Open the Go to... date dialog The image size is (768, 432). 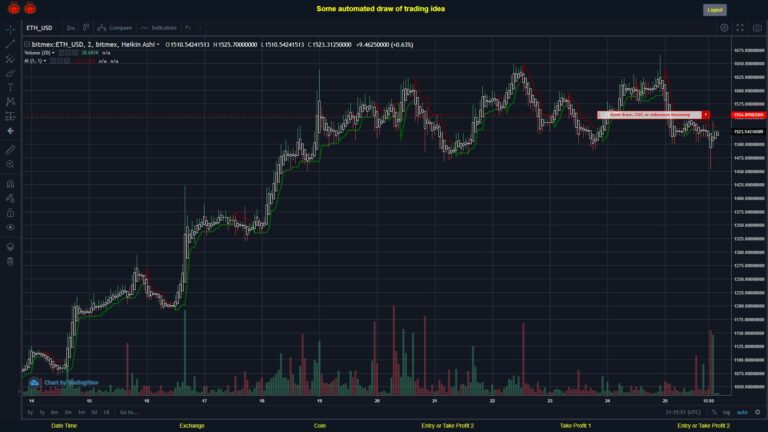click(128, 412)
